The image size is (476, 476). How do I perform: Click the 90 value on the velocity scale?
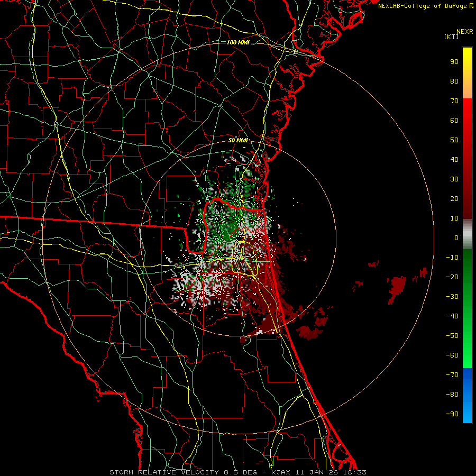point(454,62)
